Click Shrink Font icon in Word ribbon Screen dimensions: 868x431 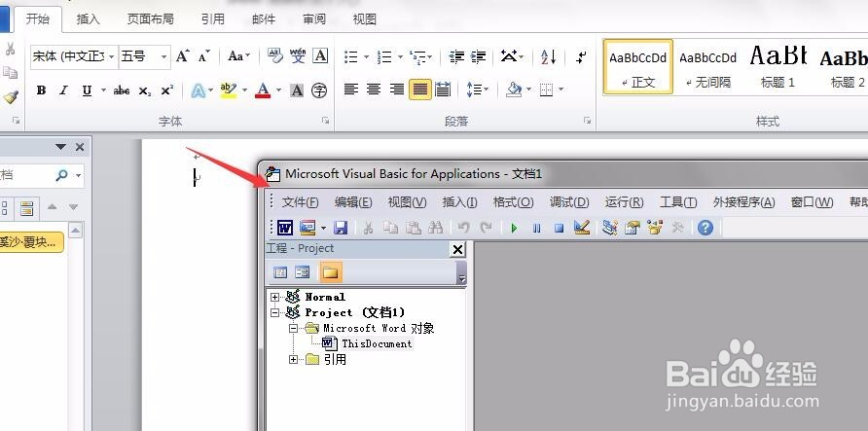tap(204, 55)
